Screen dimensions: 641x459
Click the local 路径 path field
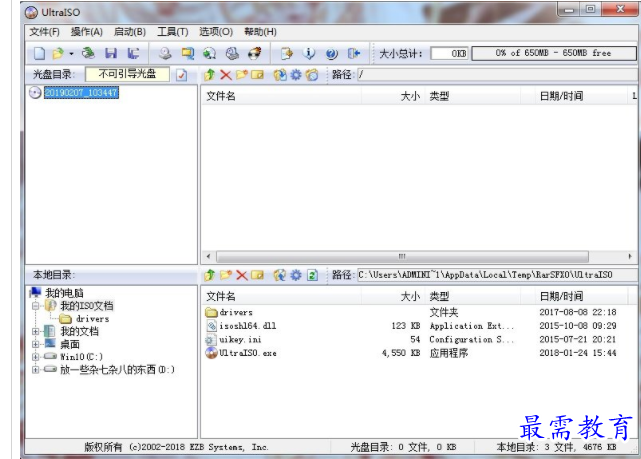coord(496,275)
